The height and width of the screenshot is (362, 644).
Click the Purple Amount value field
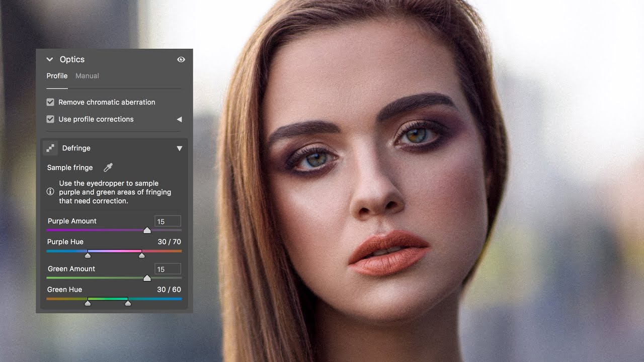coord(168,221)
